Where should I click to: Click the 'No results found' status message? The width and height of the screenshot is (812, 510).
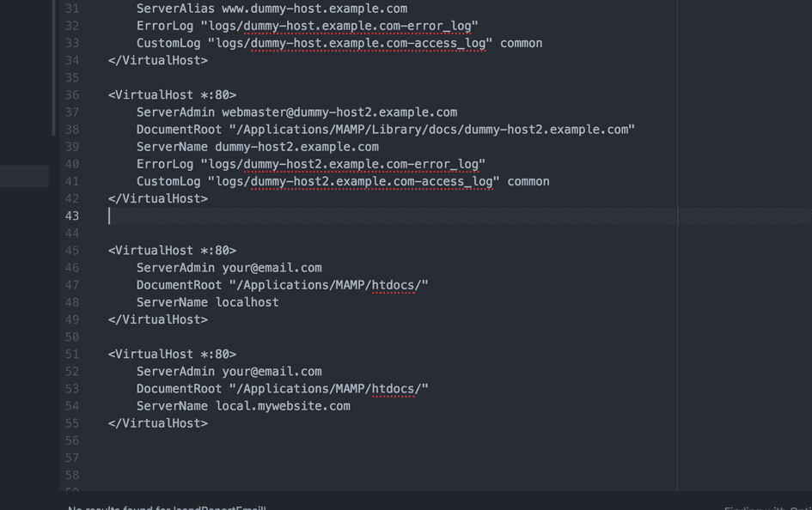tap(168, 507)
